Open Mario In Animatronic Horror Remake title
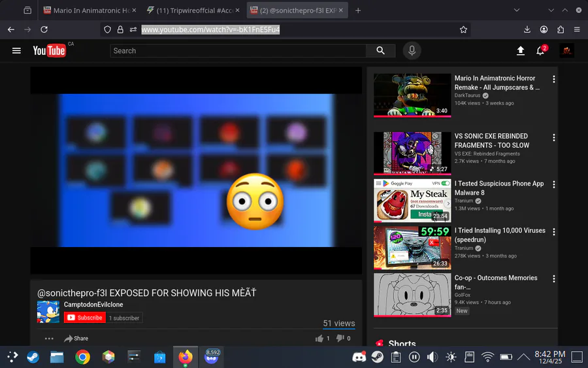The height and width of the screenshot is (368, 588). click(497, 82)
